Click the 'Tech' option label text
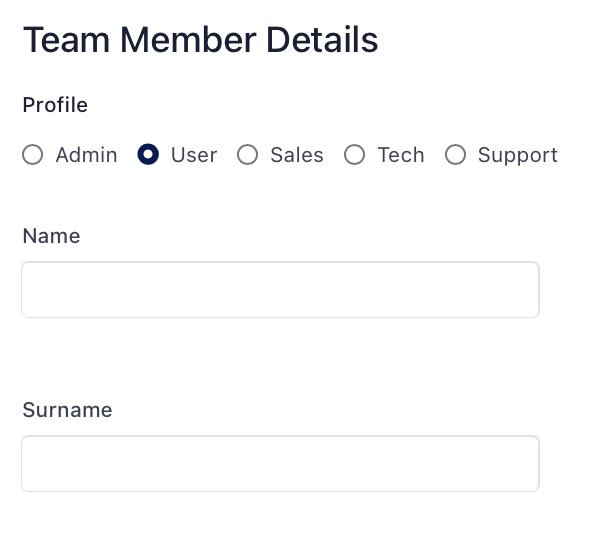This screenshot has width=614, height=538. coord(401,155)
